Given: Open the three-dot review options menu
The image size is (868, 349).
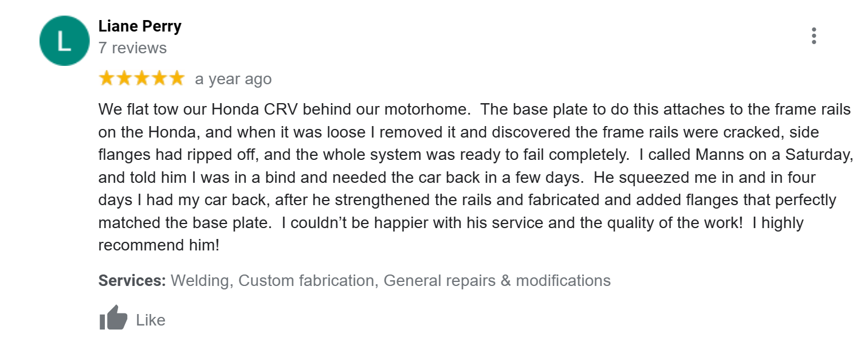Looking at the screenshot, I should point(814,36).
